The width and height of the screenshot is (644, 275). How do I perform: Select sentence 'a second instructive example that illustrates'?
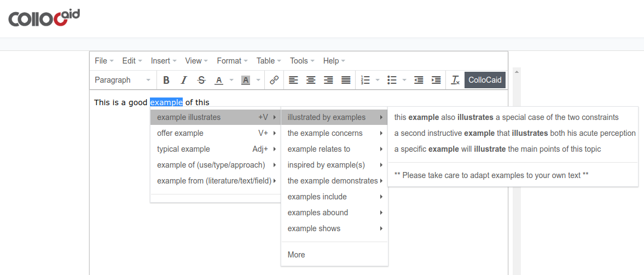tap(513, 133)
